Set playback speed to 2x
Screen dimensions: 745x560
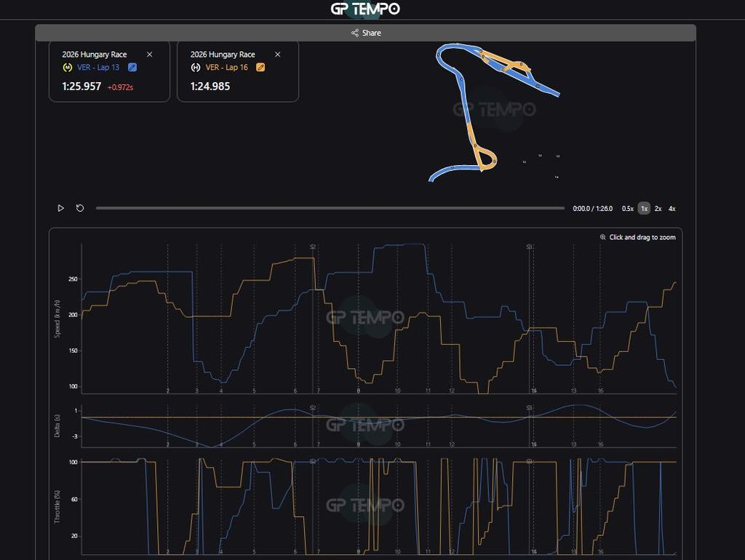(658, 209)
